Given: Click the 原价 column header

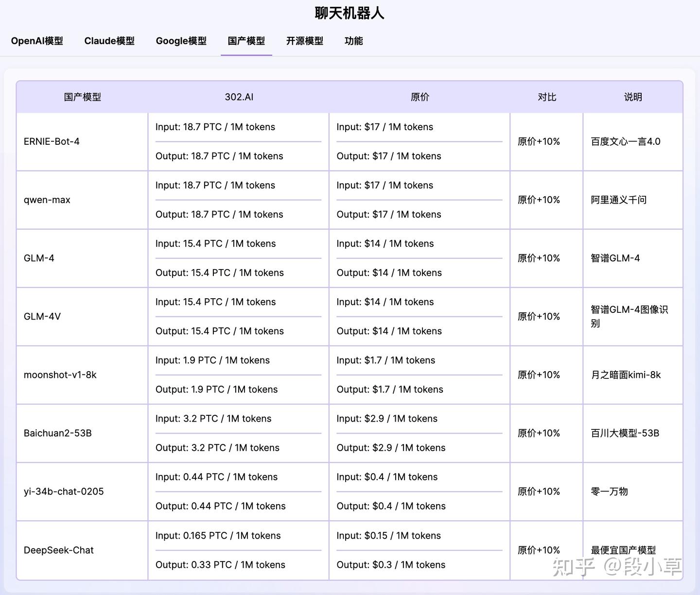Looking at the screenshot, I should (x=419, y=97).
